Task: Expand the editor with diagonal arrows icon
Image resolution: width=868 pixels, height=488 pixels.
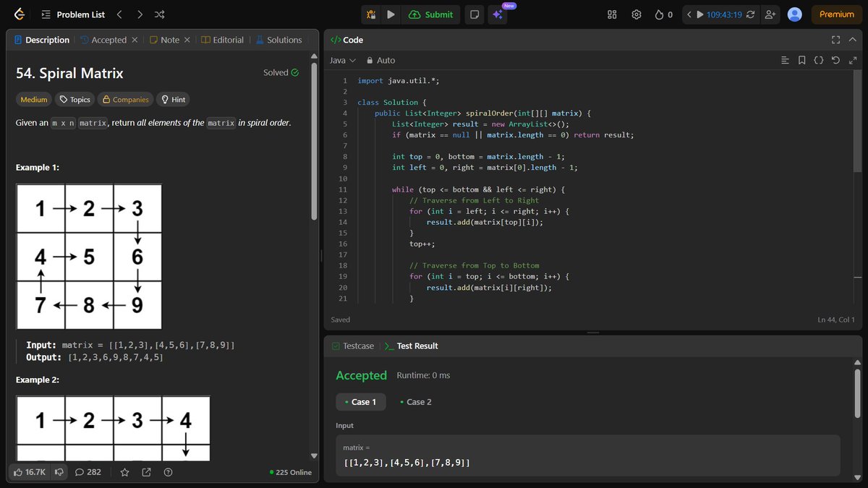Action: point(853,61)
